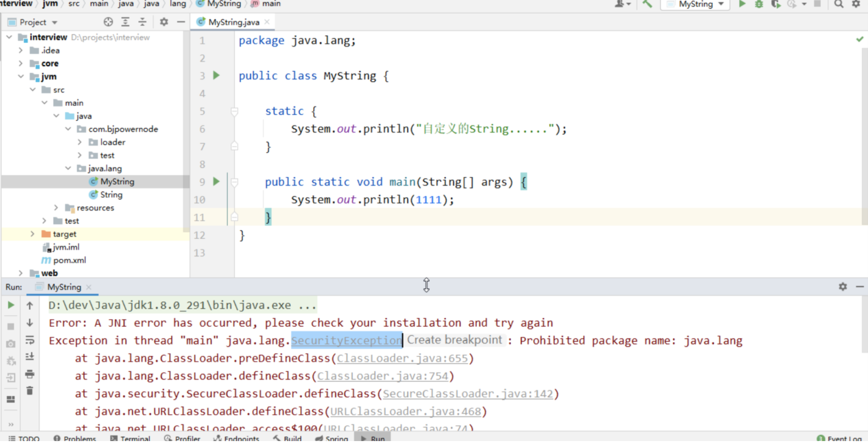Expand the resources folder
The image size is (868, 446).
click(x=56, y=208)
